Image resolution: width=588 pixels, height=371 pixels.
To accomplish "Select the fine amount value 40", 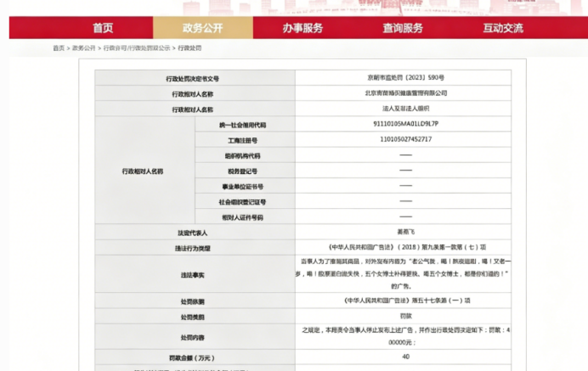I will (406, 357).
